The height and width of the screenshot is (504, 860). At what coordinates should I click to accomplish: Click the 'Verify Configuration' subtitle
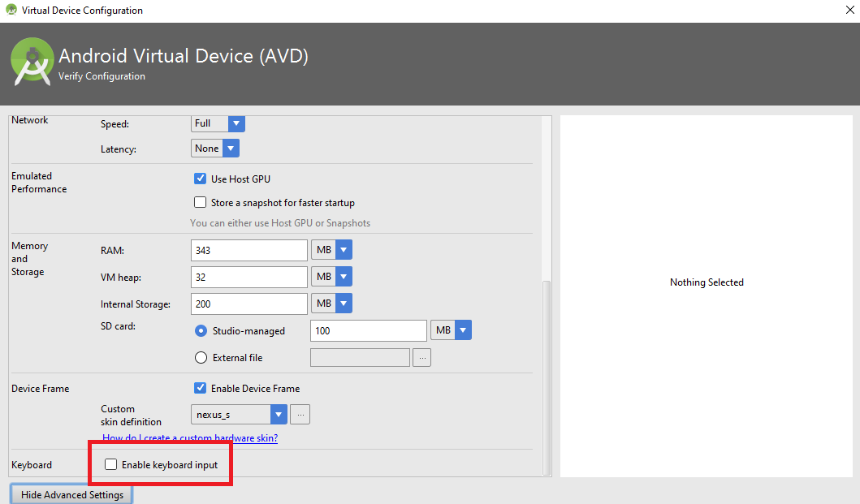(x=102, y=76)
